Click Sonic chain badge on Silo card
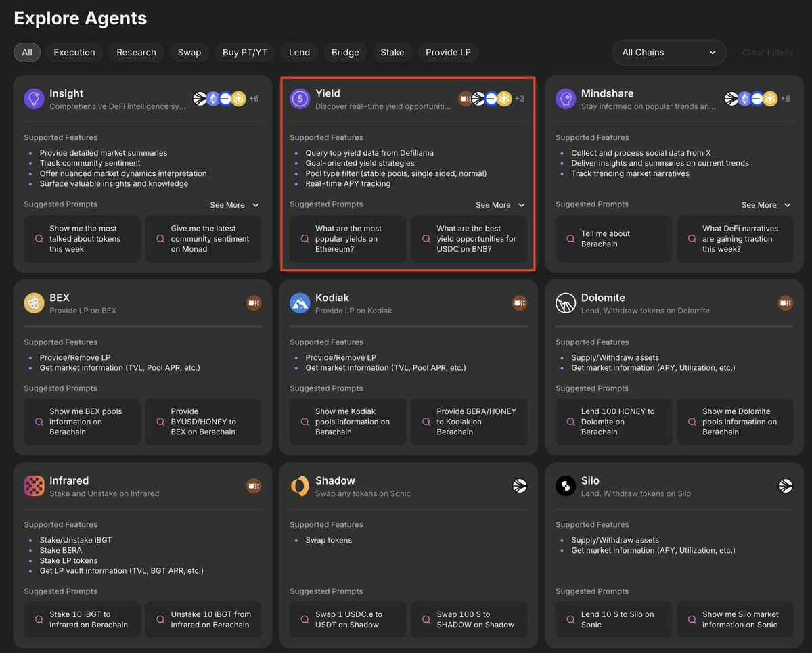Viewport: 812px width, 653px height. (786, 486)
